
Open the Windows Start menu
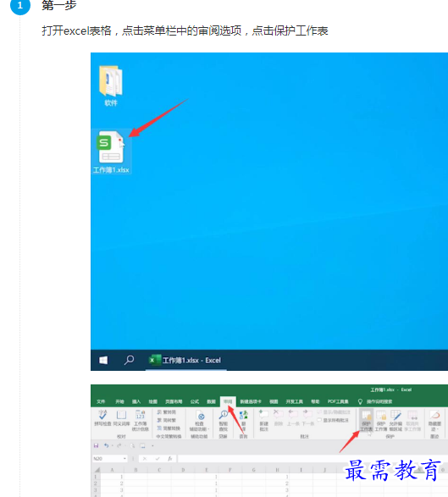coord(103,360)
